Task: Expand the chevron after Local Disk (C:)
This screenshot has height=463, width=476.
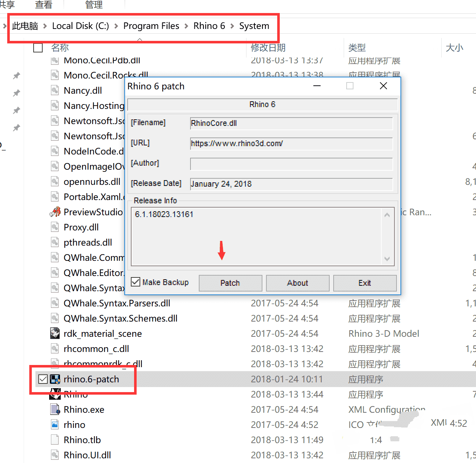Action: [116, 26]
